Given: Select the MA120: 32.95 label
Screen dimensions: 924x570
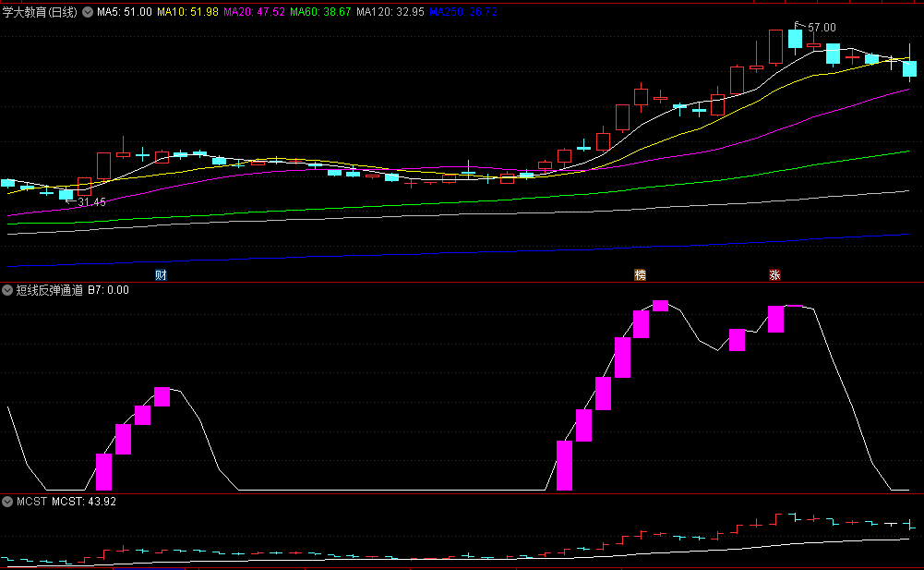Looking at the screenshot, I should [390, 12].
